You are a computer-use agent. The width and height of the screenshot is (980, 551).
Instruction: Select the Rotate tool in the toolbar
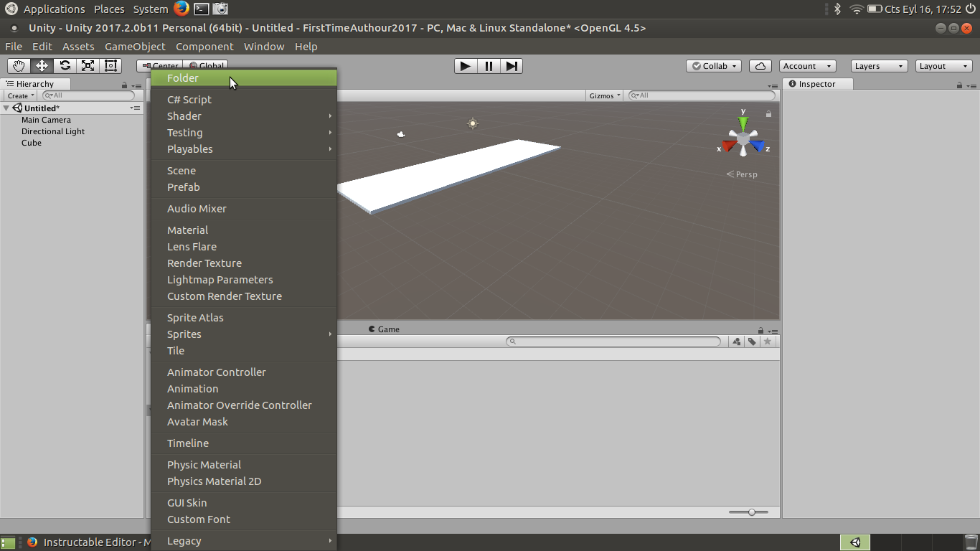pyautogui.click(x=65, y=66)
